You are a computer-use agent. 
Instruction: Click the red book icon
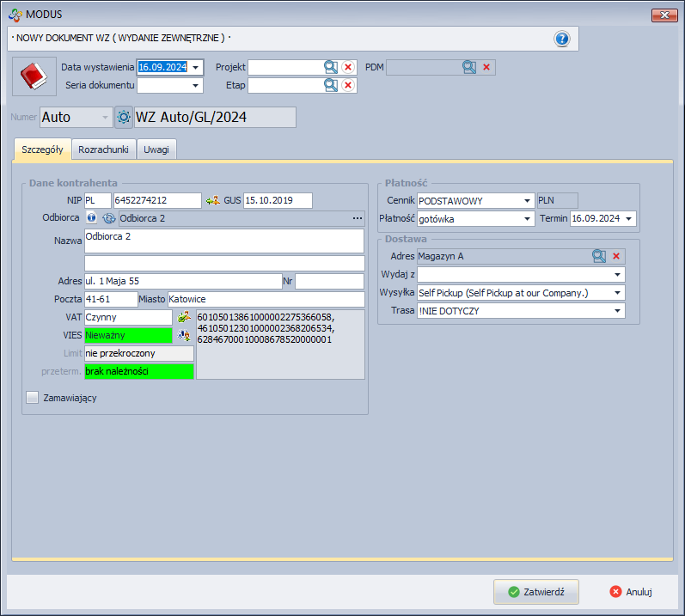coord(34,77)
